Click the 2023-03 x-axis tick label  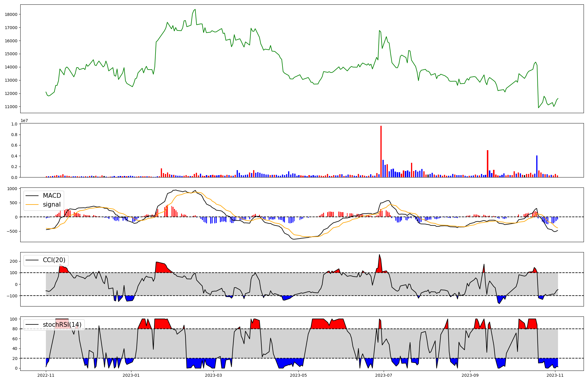pyautogui.click(x=213, y=375)
